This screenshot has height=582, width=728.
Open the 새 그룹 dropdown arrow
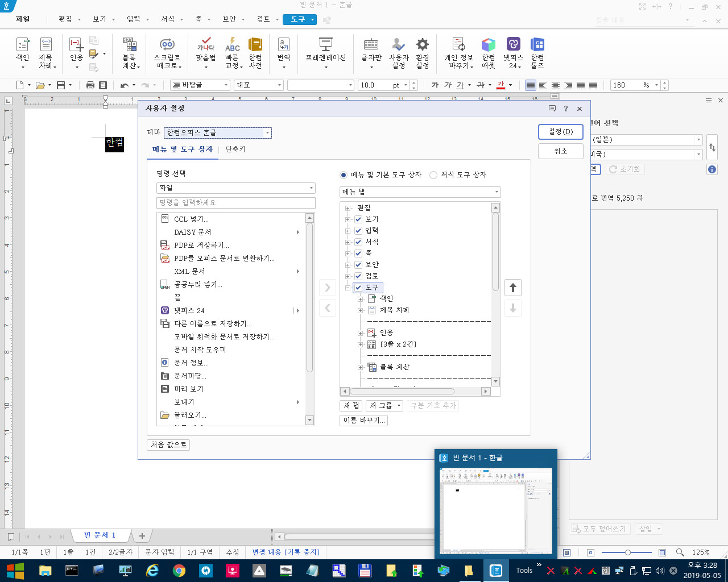[x=399, y=406]
